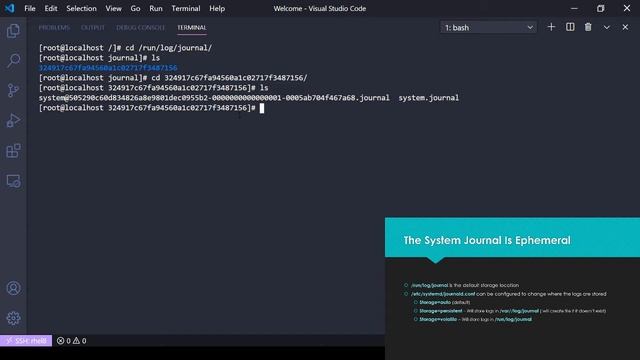Open the Selection menu
640x360 pixels.
81,9
